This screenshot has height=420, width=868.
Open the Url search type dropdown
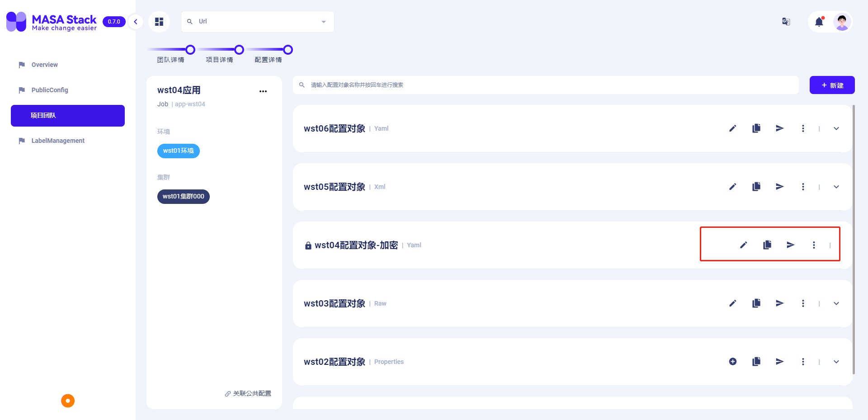coord(323,21)
